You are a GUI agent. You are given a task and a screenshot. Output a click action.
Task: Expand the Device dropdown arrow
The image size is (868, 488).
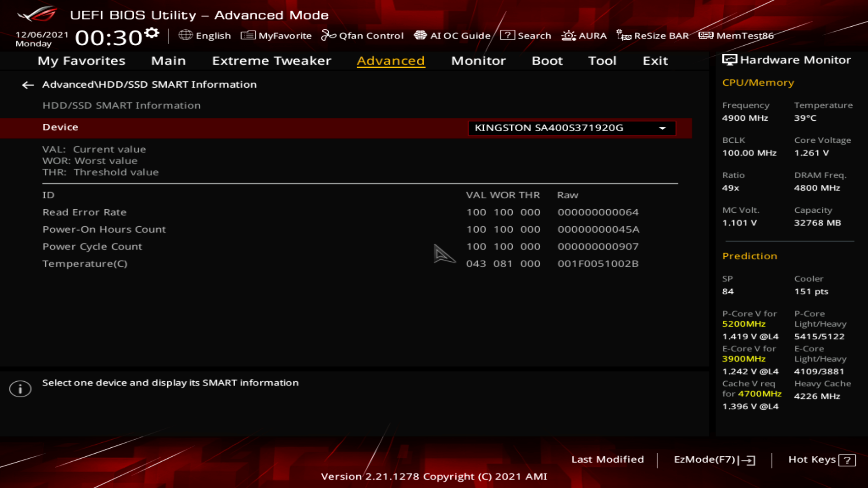coord(662,128)
